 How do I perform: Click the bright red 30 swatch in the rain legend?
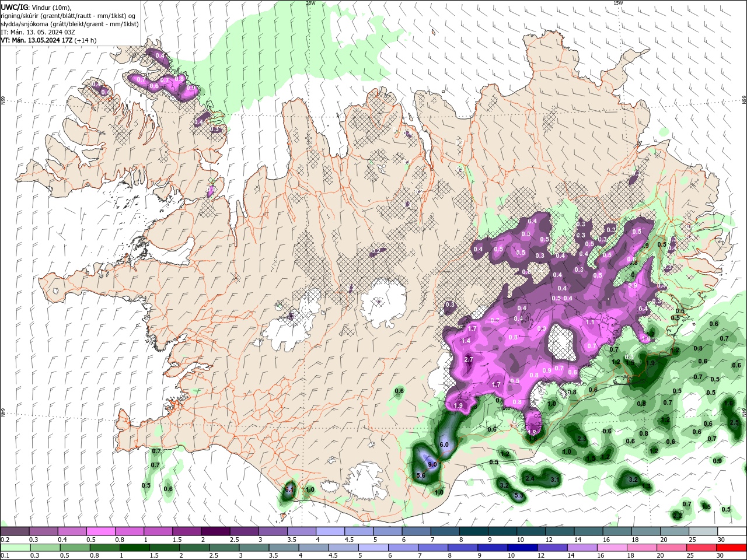[731, 548]
